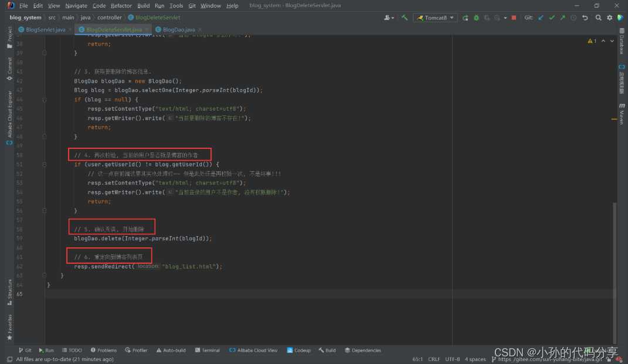Open the Maven side panel

click(x=622, y=114)
